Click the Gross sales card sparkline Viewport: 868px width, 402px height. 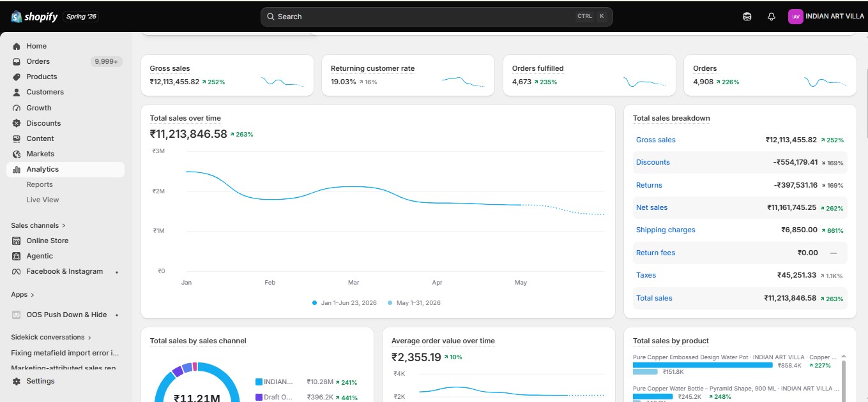pos(282,82)
